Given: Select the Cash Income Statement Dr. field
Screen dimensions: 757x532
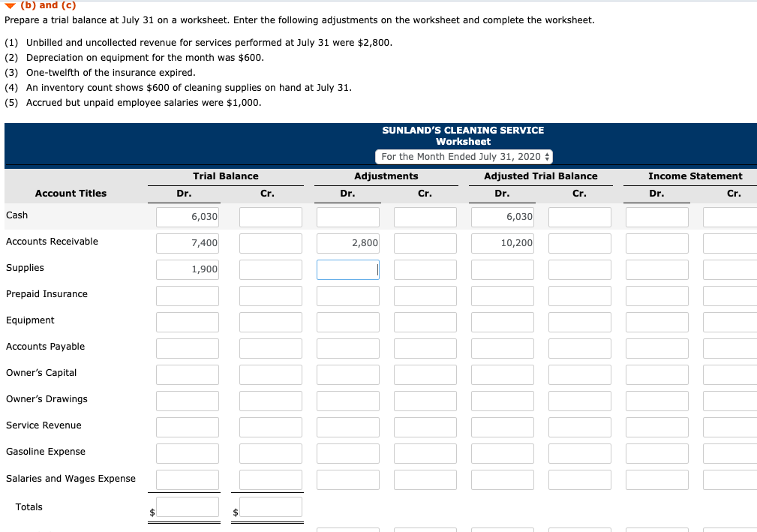Looking at the screenshot, I should point(656,216).
